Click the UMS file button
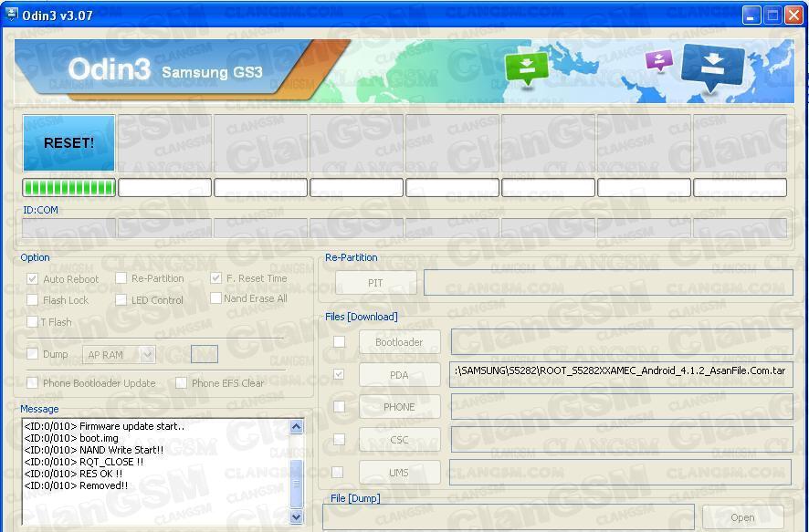The width and height of the screenshot is (809, 532). pos(399,473)
